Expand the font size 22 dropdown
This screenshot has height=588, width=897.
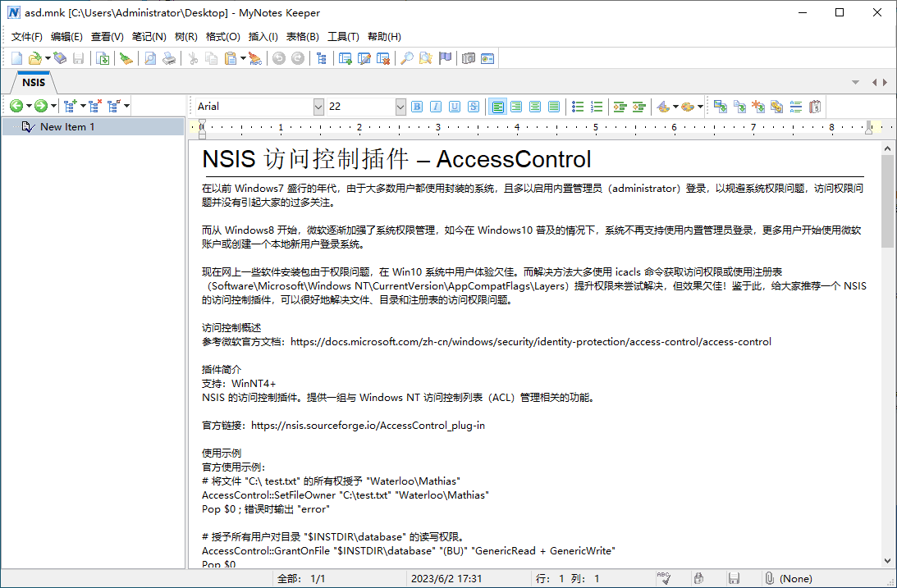pos(400,107)
